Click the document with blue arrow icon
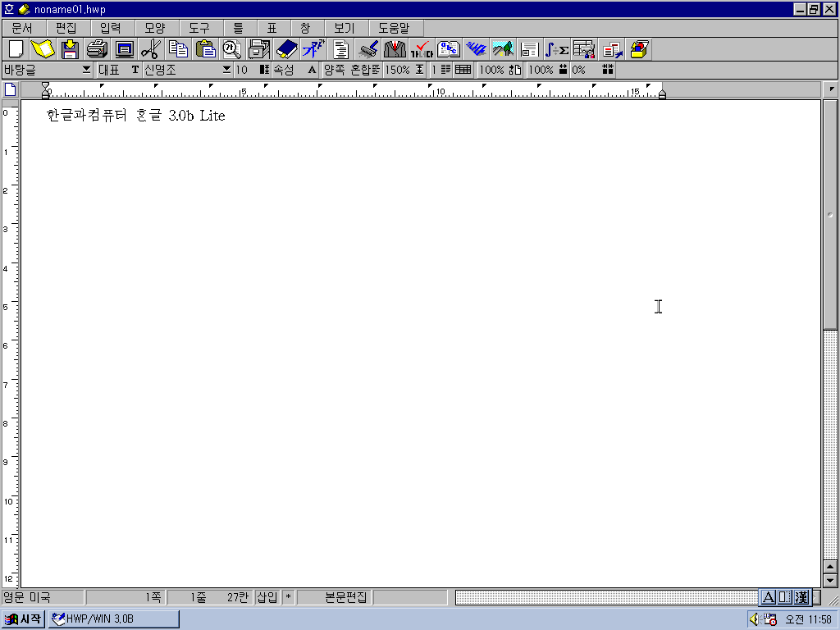 612,49
